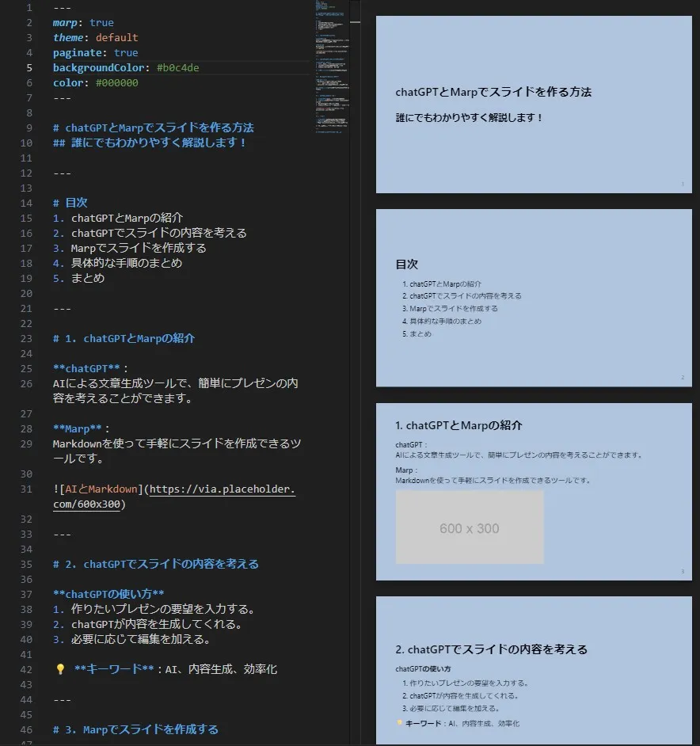Click editor heading "# chatGPTとMarpでスライドを作る方法"

154,128
